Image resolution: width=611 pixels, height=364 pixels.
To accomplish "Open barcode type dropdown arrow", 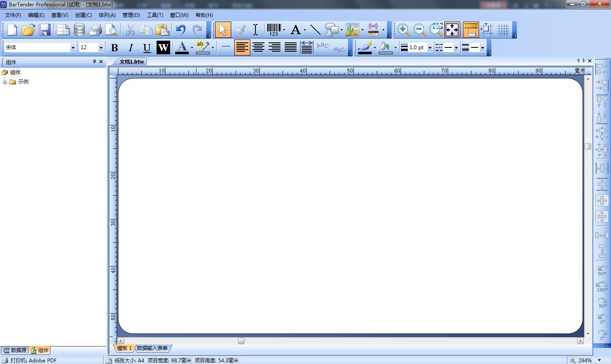I will click(x=284, y=30).
